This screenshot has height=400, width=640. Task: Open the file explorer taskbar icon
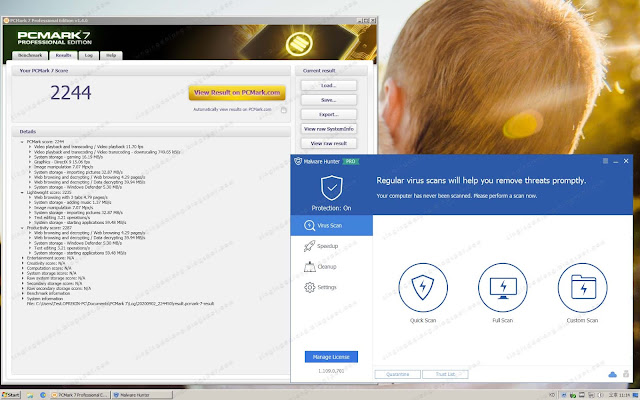[30, 395]
